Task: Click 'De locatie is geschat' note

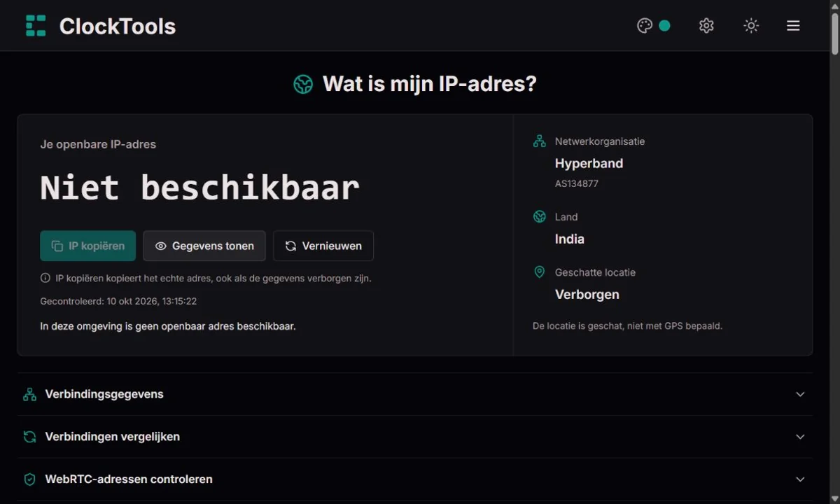Action: (x=627, y=325)
